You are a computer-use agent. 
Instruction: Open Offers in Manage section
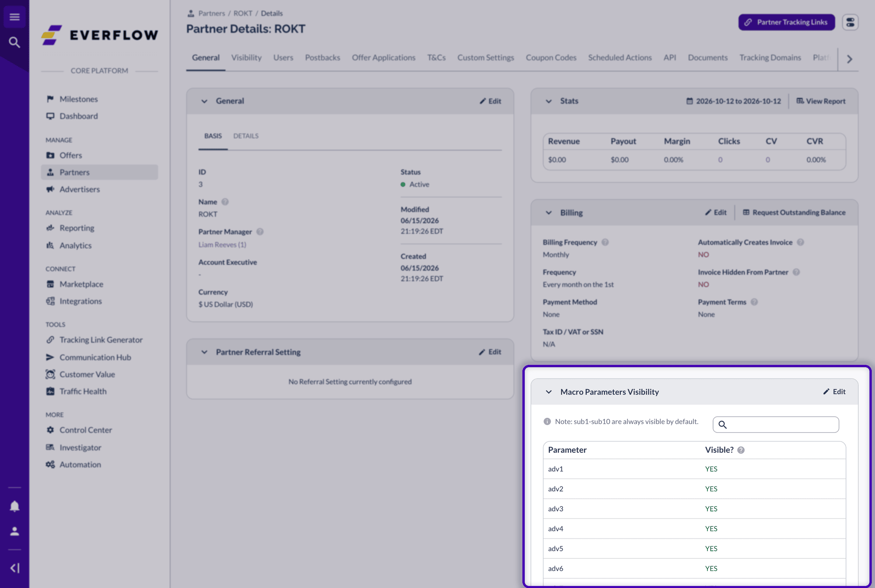(x=71, y=155)
